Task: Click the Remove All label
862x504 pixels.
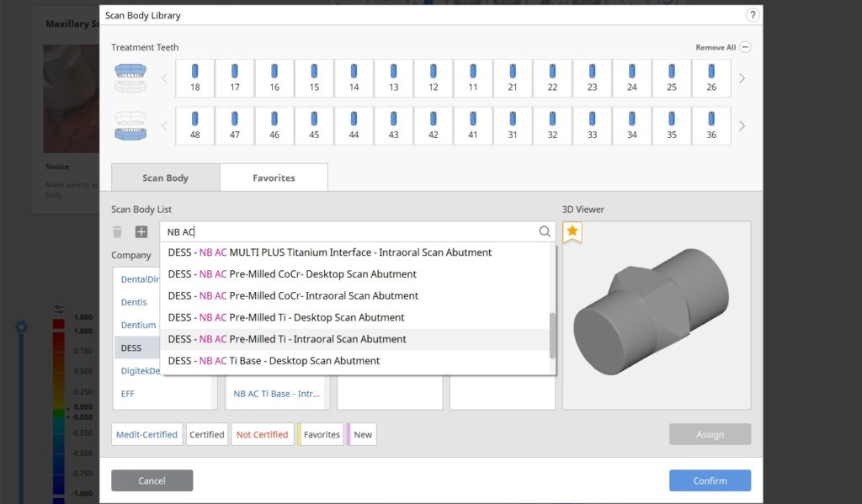Action: pyautogui.click(x=716, y=47)
